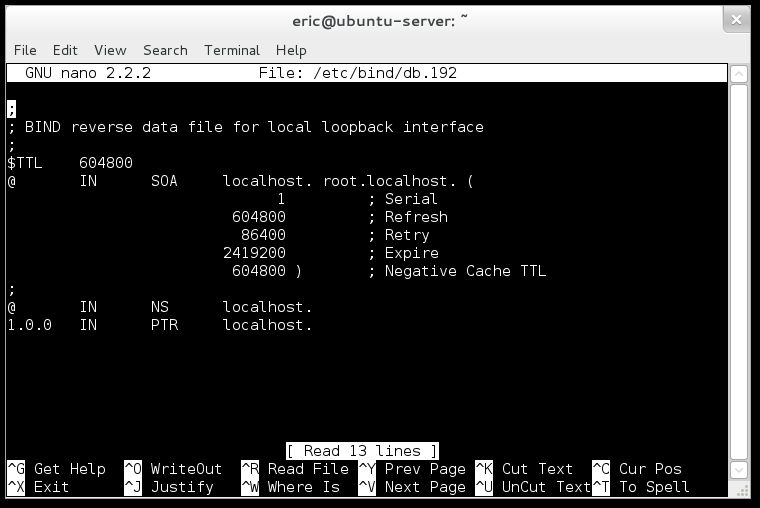Click the ^W Where Is shortcut
The width and height of the screenshot is (760, 508).
[x=291, y=487]
